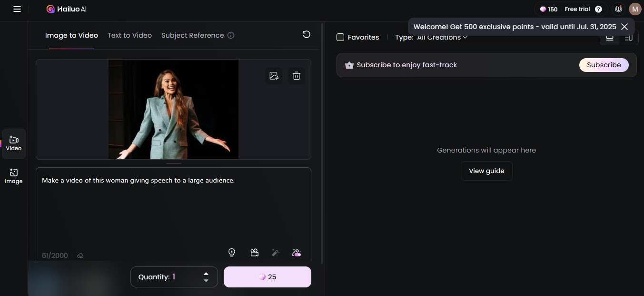The width and height of the screenshot is (644, 296).
Task: Enable the Favorites checkbox
Action: coord(340,37)
